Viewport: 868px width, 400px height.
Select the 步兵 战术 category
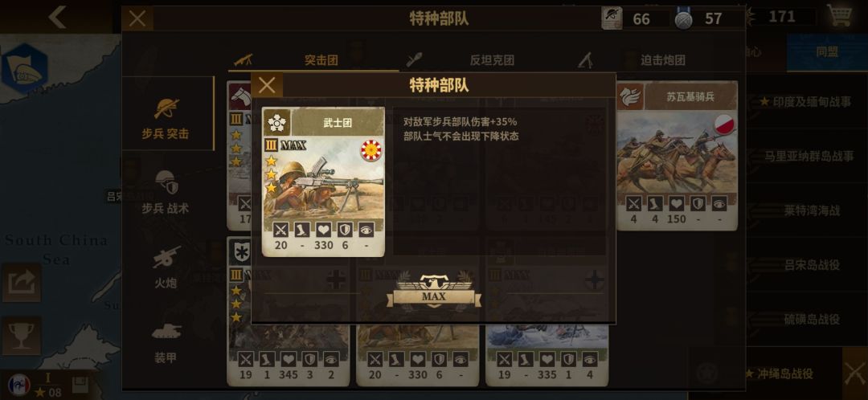click(166, 192)
